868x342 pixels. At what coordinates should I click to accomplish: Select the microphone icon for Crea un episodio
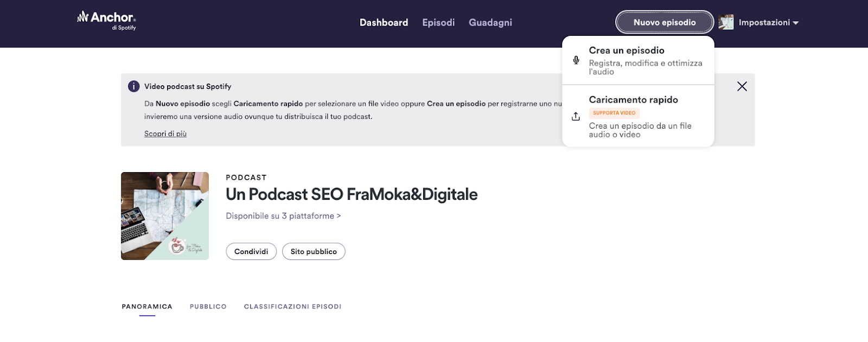point(576,60)
